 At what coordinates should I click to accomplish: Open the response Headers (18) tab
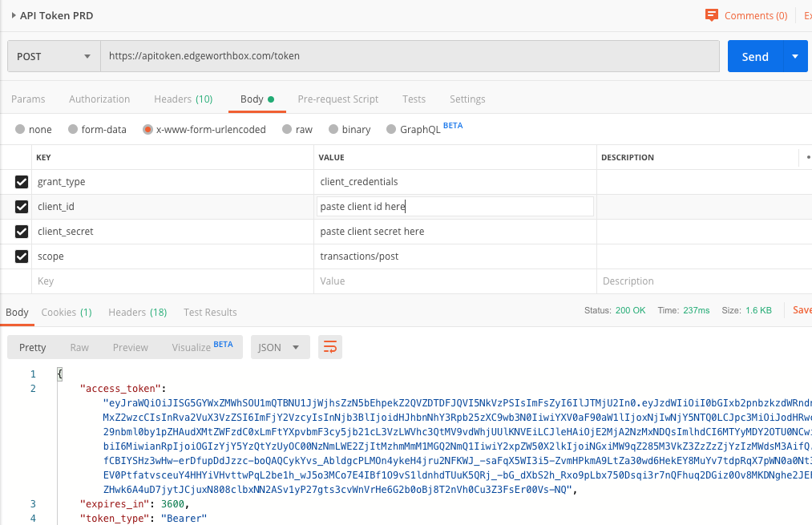[137, 312]
